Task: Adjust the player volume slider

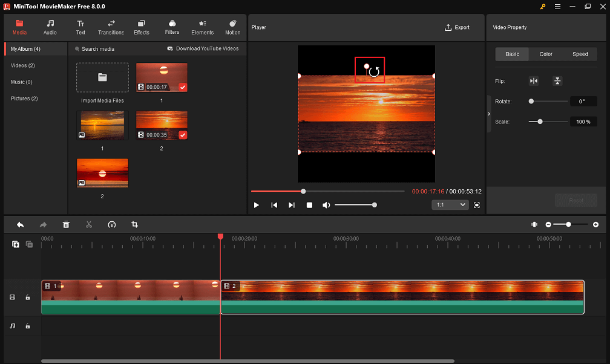Action: [x=356, y=205]
